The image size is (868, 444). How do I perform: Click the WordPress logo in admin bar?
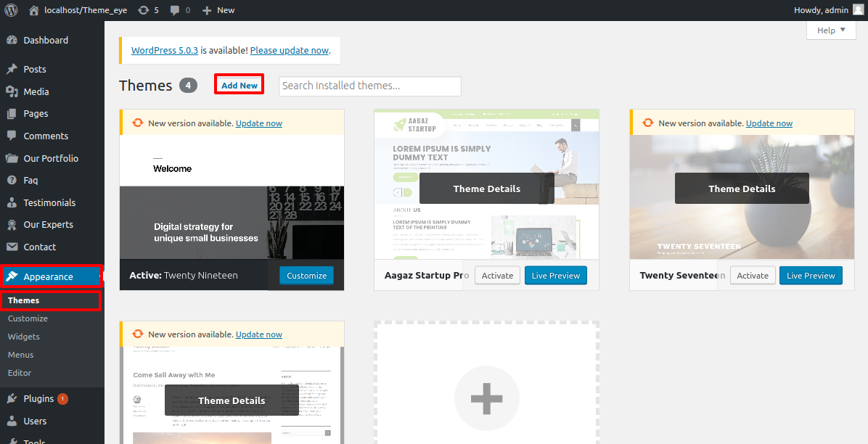coord(11,10)
